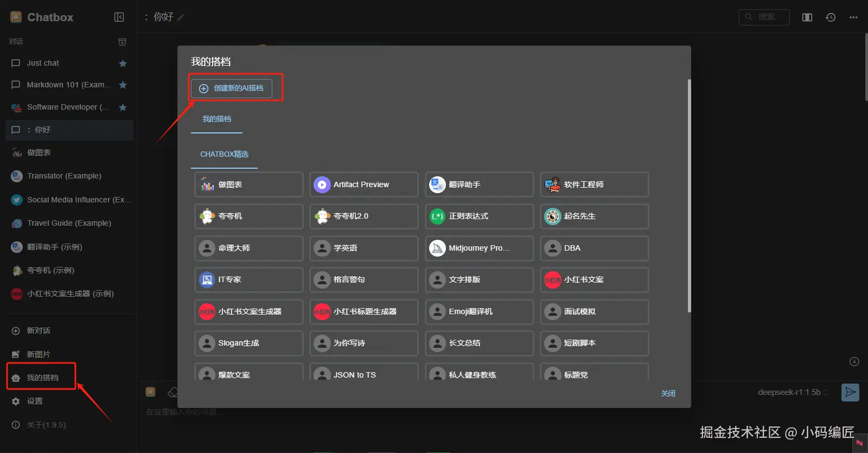Select the 命理大师 partner card
868x453 pixels.
[x=248, y=248]
